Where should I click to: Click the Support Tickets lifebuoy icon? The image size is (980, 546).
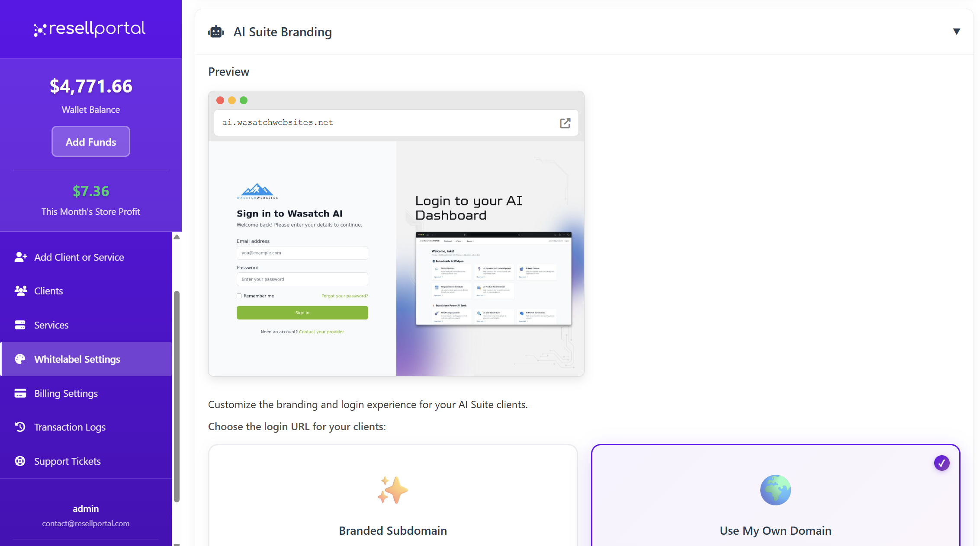point(20,461)
